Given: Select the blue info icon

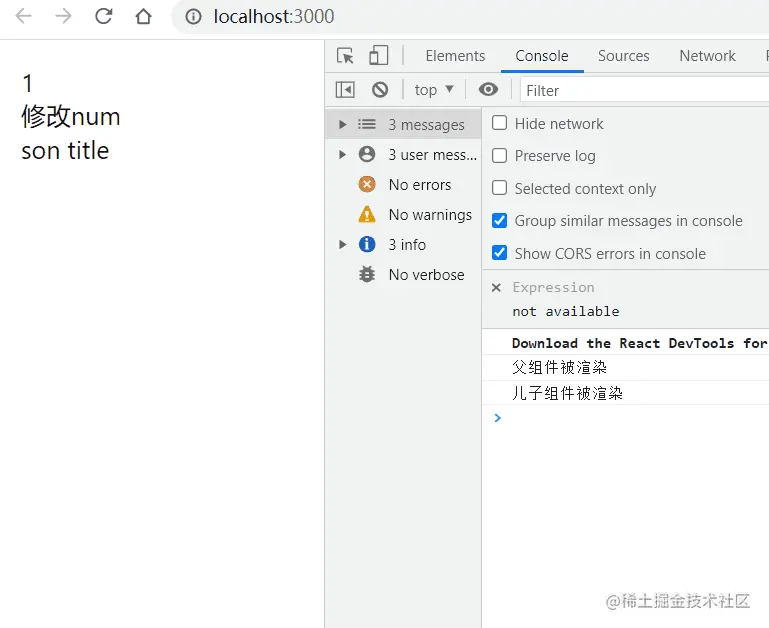Looking at the screenshot, I should [x=367, y=244].
